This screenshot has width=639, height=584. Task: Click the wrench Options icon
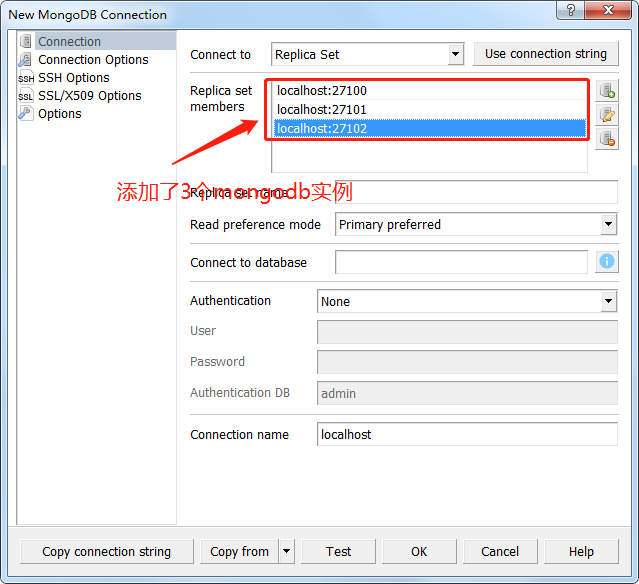[25, 113]
